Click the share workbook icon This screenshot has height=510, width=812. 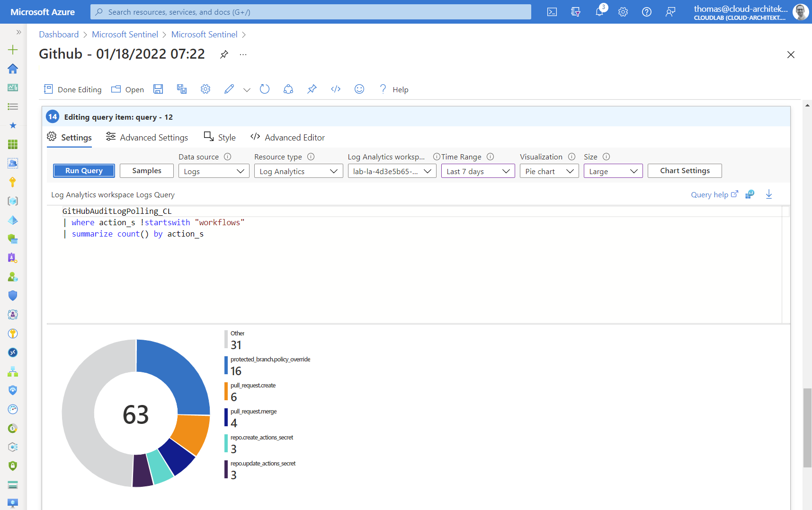pos(288,89)
